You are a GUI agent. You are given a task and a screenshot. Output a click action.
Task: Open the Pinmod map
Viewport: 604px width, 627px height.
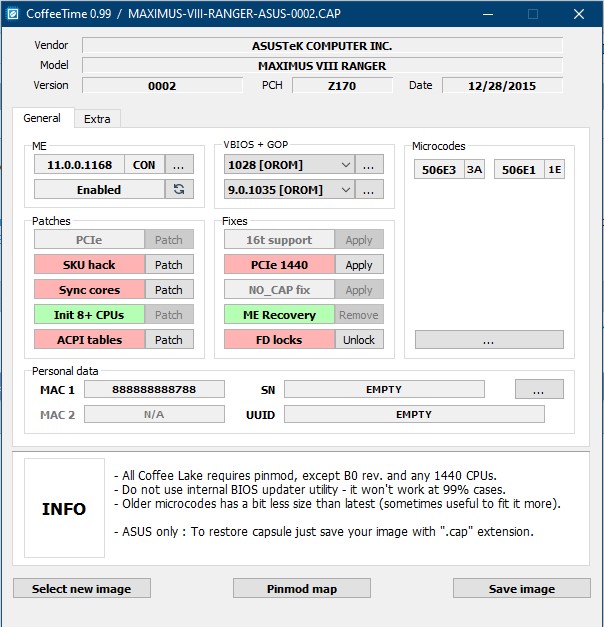(x=302, y=588)
